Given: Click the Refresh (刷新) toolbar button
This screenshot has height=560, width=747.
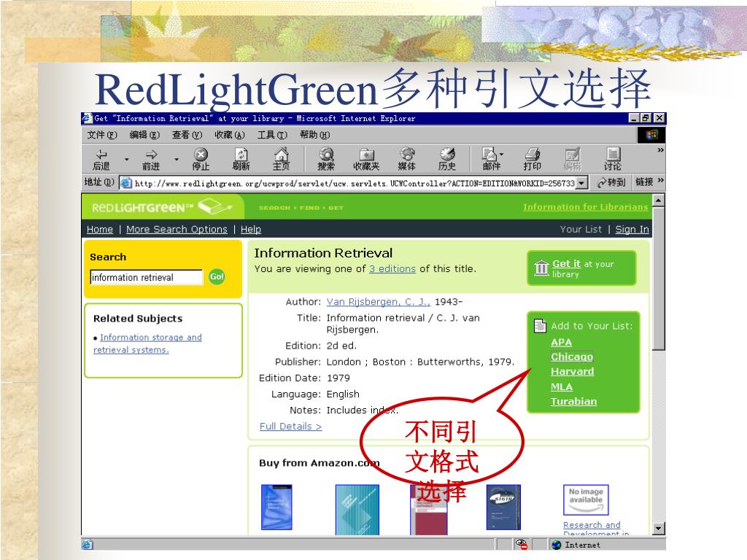Looking at the screenshot, I should coord(241,160).
